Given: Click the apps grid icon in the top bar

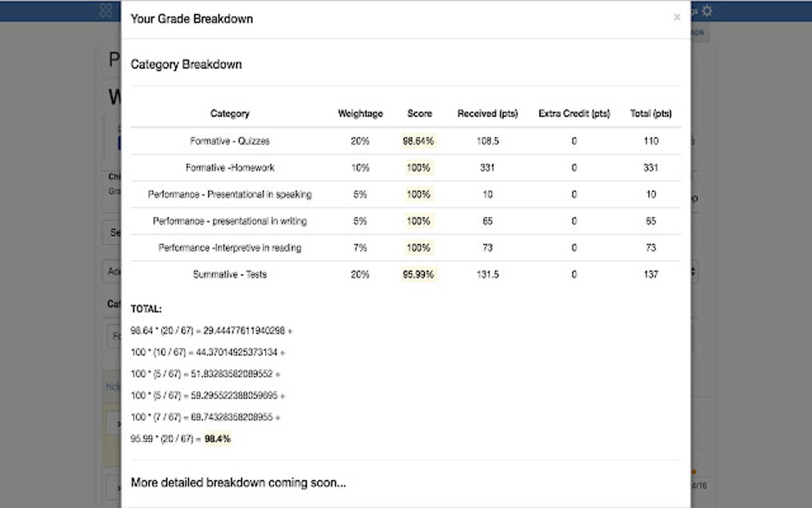Looking at the screenshot, I should coord(106,10).
